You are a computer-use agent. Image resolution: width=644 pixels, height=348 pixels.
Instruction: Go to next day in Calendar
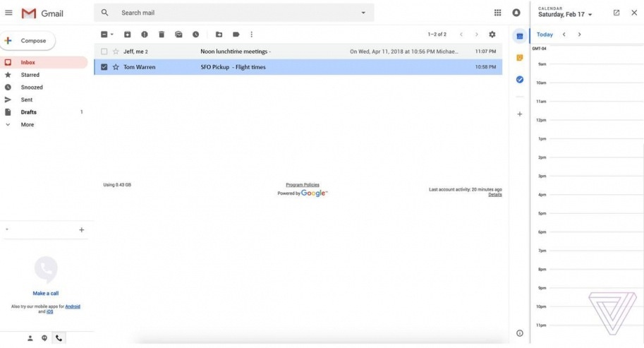(x=579, y=35)
